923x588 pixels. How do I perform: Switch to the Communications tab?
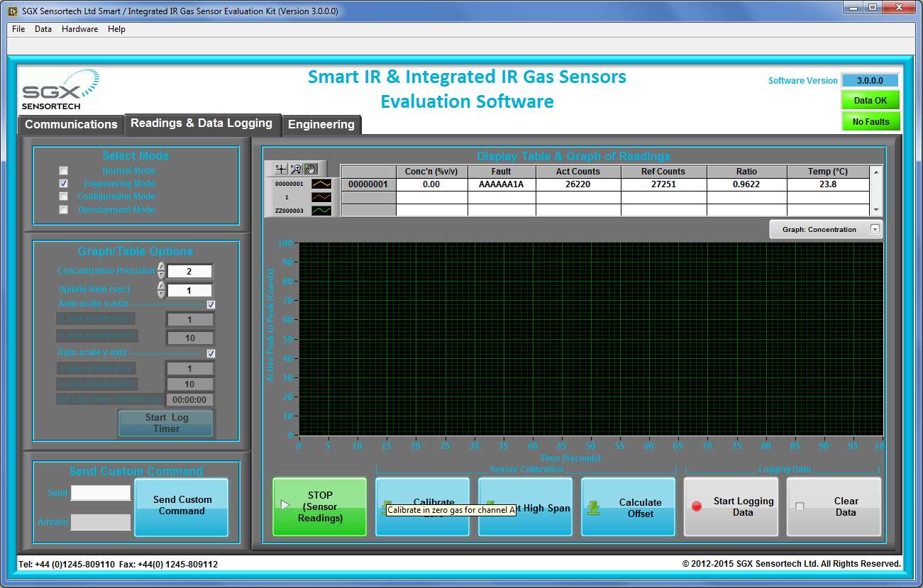(x=71, y=125)
